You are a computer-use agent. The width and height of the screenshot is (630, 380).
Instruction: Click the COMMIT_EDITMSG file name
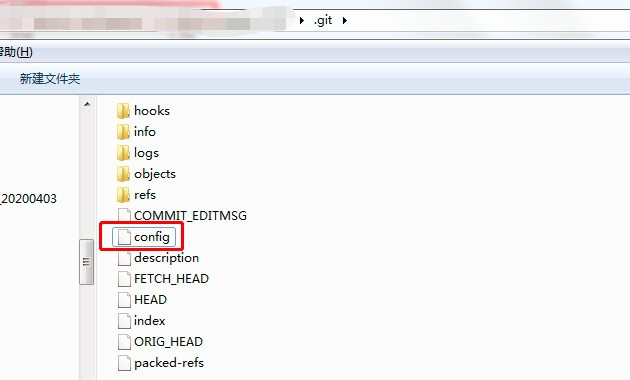point(190,216)
